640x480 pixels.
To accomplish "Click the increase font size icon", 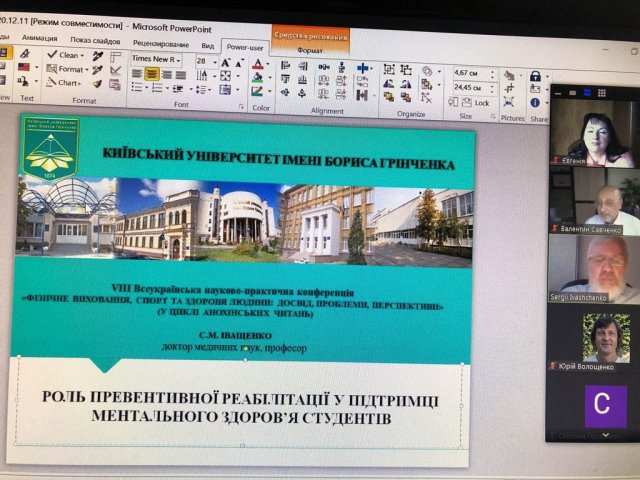I will (226, 61).
